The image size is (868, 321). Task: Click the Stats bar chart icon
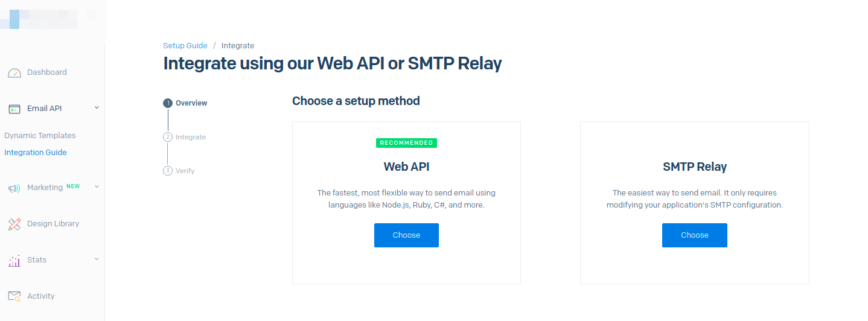[14, 261]
